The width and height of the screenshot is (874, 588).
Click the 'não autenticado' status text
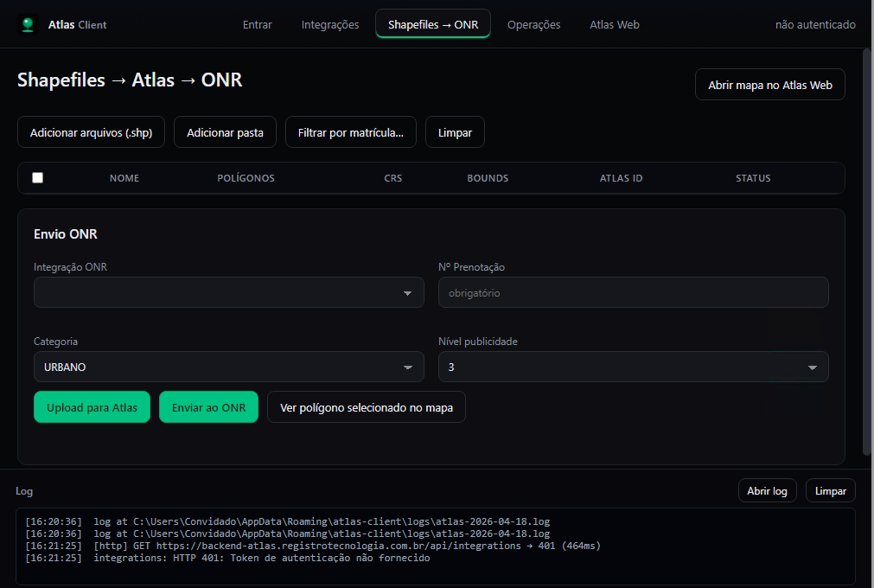pos(815,24)
